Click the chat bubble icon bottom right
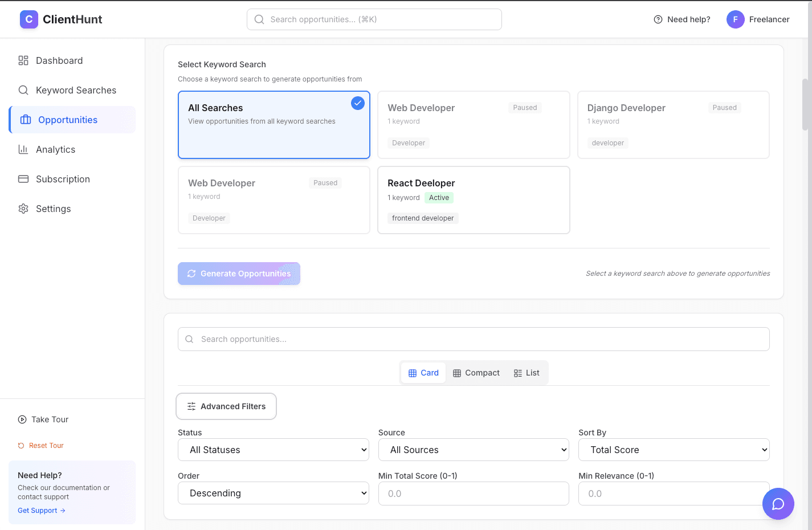812x530 pixels. [778, 504]
